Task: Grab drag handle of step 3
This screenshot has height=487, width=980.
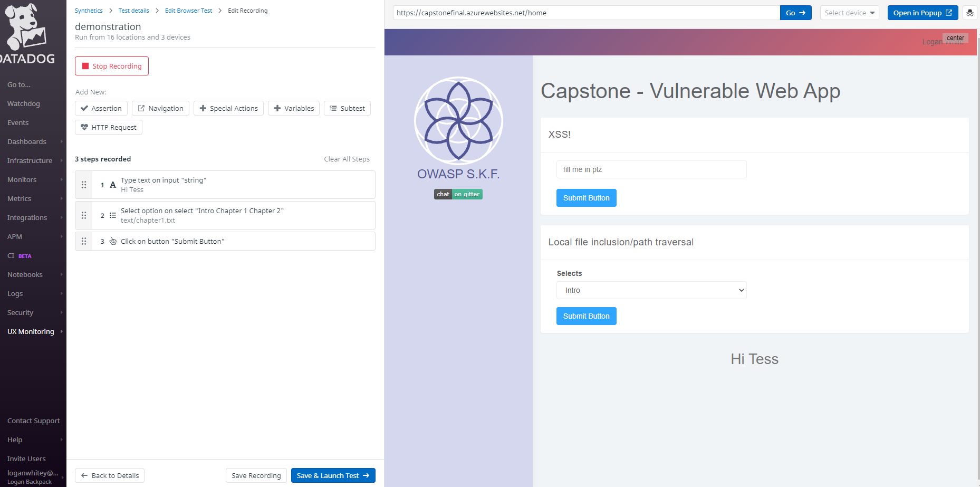Action: (84, 241)
